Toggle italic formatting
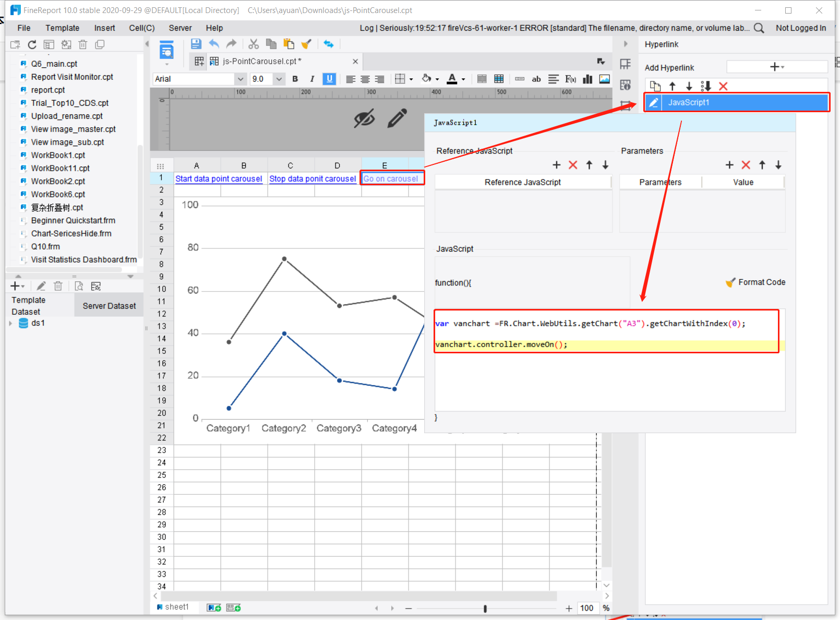Viewport: 840px width, 620px height. click(x=311, y=79)
